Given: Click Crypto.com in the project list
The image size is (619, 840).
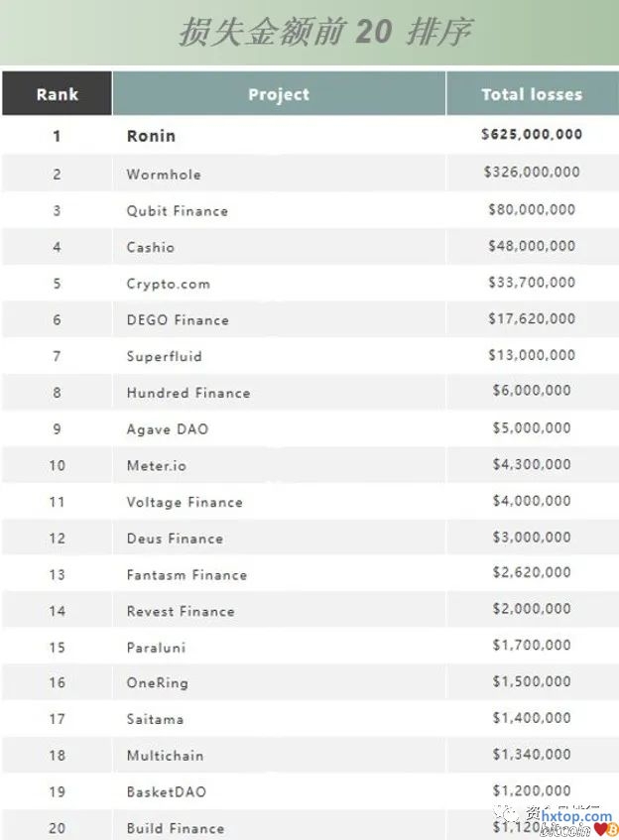Looking at the screenshot, I should tap(168, 284).
